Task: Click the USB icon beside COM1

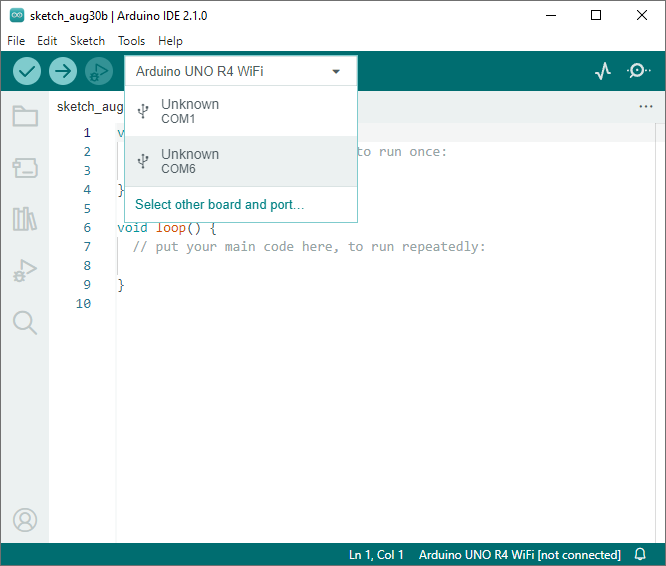Action: 143,111
